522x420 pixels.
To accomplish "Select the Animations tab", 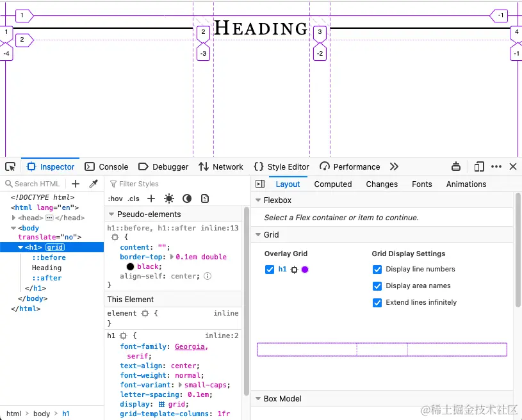I will point(466,184).
